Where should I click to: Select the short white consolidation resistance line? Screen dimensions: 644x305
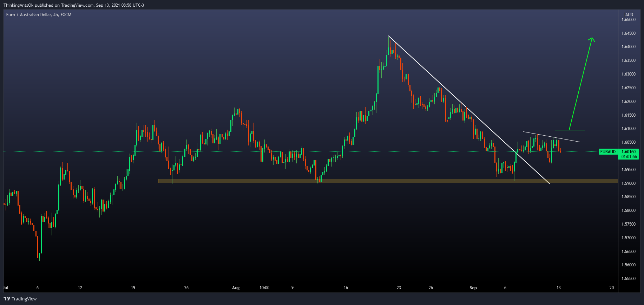(x=551, y=137)
